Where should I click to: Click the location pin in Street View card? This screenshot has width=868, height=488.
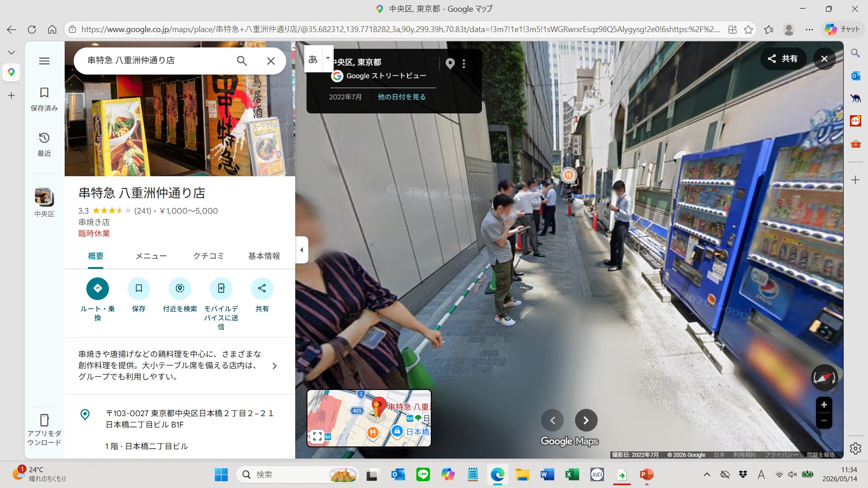click(x=450, y=64)
